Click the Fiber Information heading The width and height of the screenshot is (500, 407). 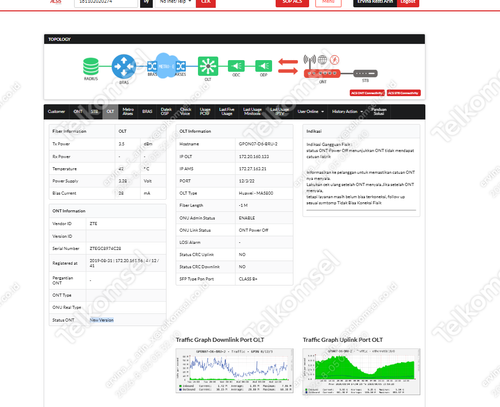click(69, 131)
